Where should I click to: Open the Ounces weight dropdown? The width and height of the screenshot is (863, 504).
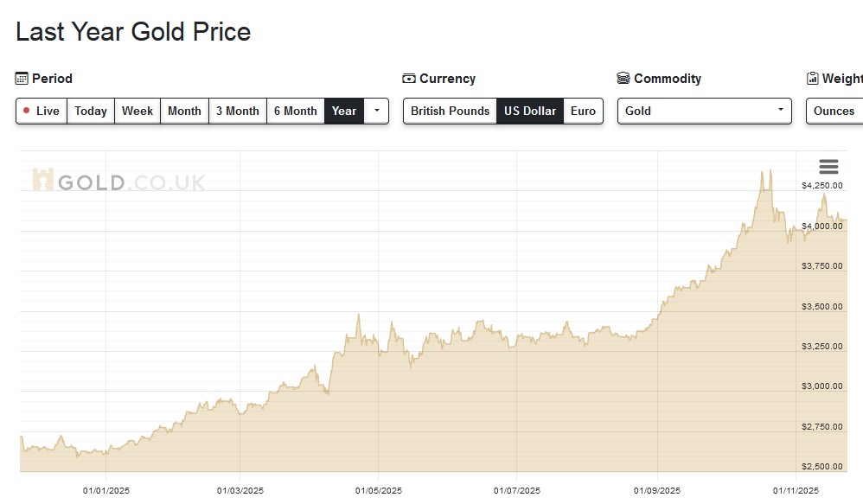834,111
